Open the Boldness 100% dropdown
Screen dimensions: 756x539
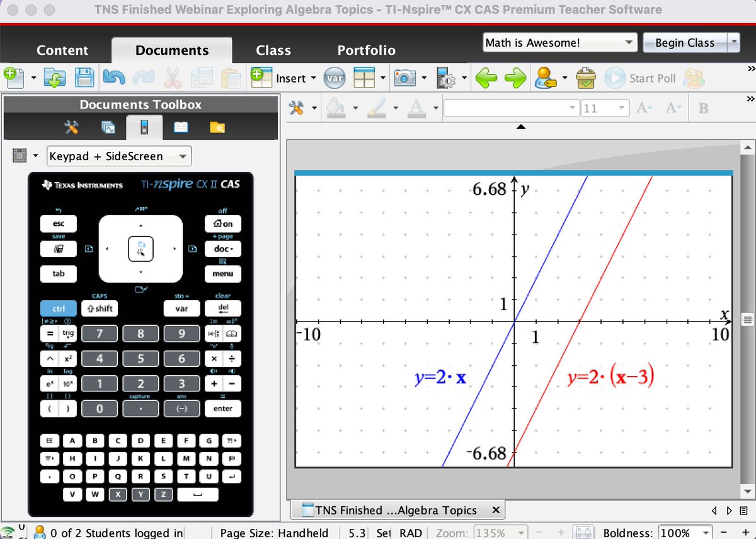tap(685, 533)
